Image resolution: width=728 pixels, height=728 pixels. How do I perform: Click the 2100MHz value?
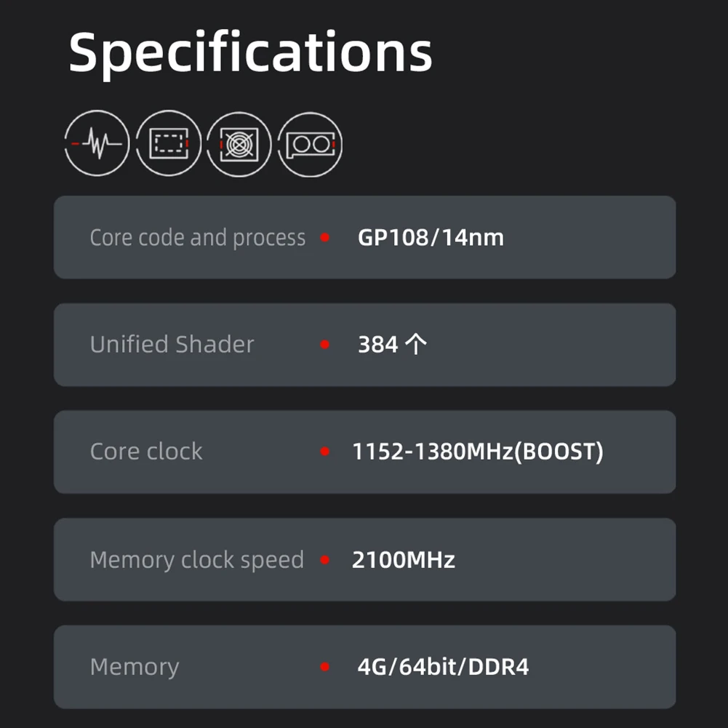pyautogui.click(x=404, y=560)
